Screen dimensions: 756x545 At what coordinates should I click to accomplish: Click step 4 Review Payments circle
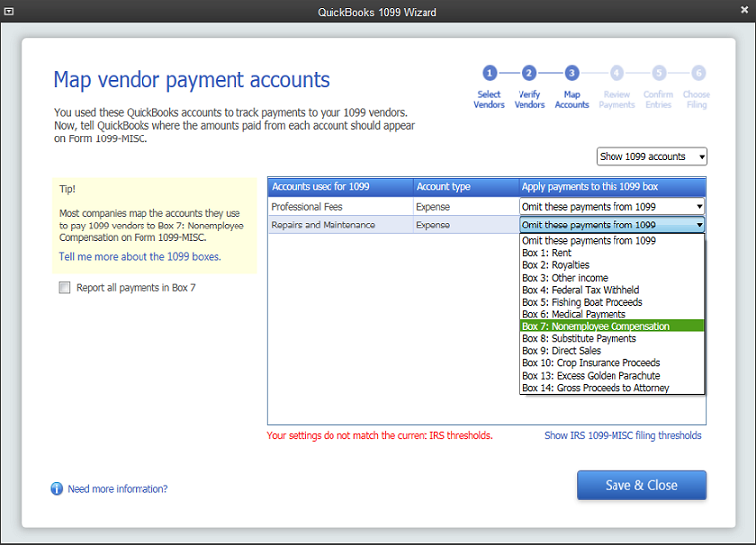616,73
